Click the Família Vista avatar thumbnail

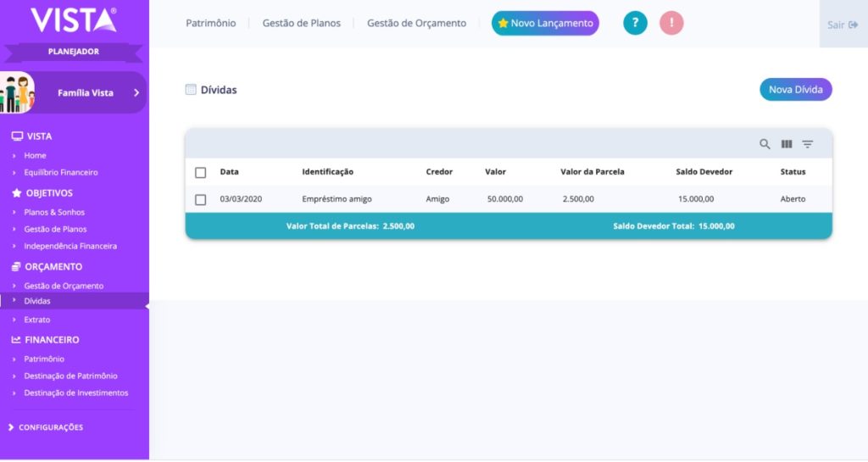[x=17, y=92]
